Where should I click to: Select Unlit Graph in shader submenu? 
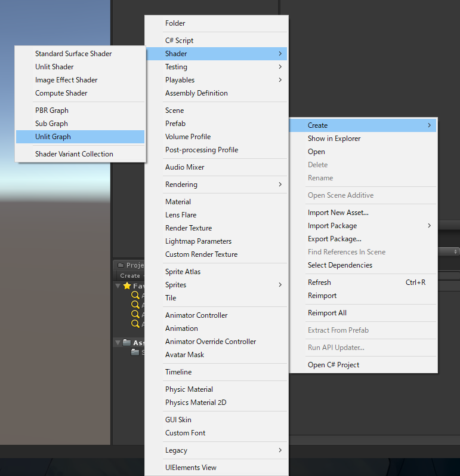click(x=80, y=137)
